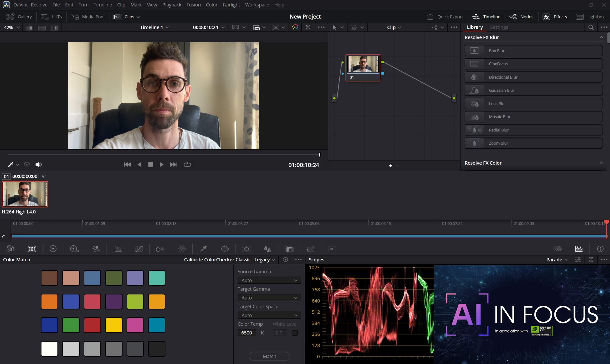Open the Fusion menu

point(193,5)
